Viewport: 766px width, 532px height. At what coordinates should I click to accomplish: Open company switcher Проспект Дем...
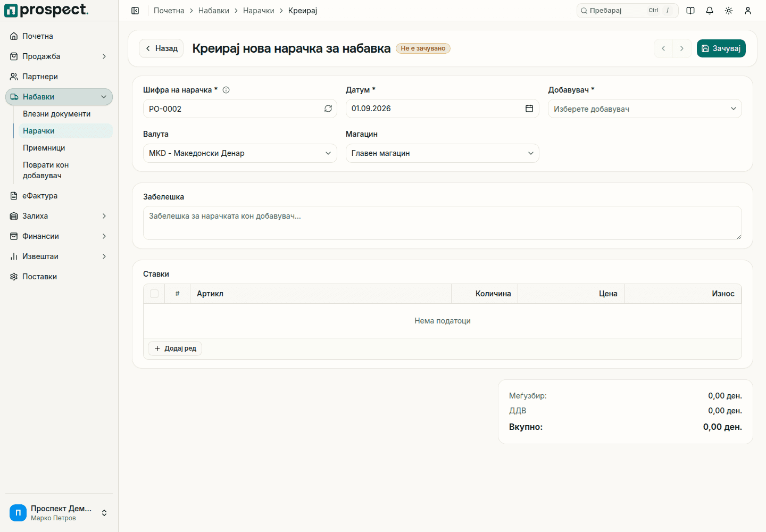click(59, 513)
